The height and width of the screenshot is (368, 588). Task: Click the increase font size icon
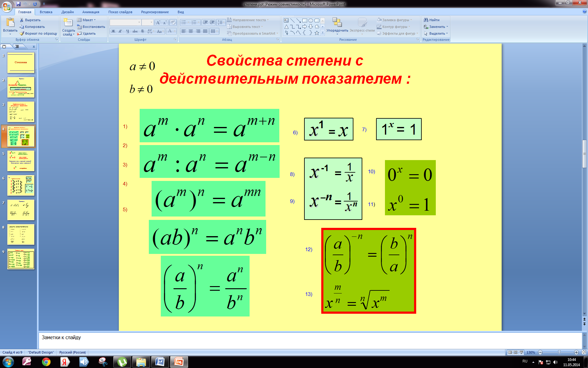click(158, 22)
